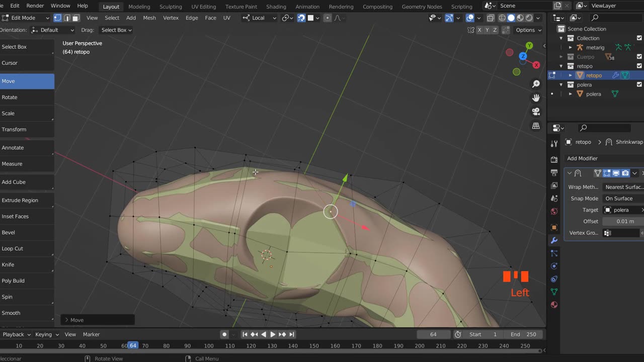
Task: Open the Edit Mode dropdown
Action: (26, 18)
